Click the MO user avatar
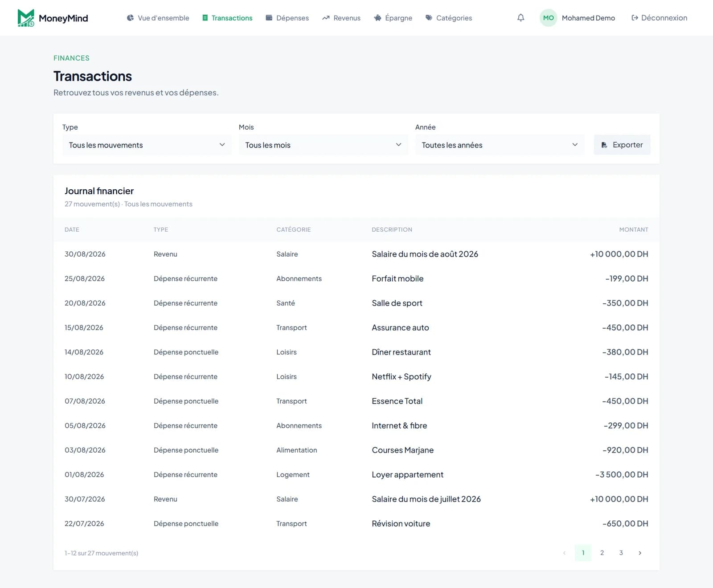 (549, 18)
